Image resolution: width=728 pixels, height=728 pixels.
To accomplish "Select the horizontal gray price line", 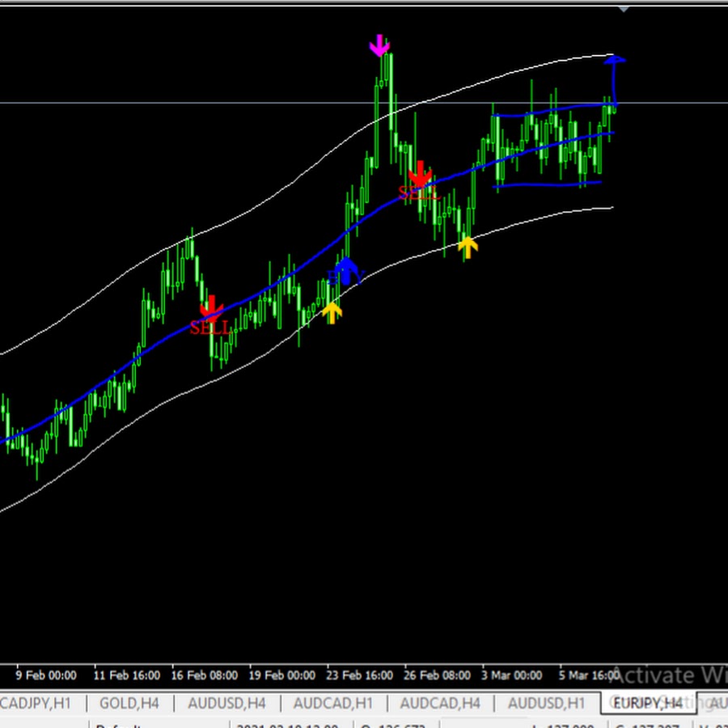I will pos(243,103).
